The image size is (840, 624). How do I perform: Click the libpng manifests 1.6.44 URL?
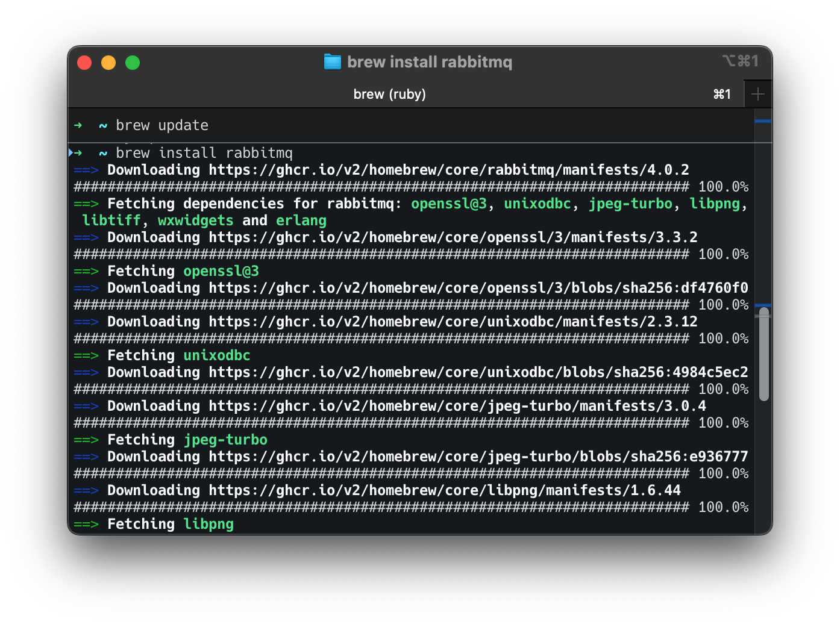[444, 490]
